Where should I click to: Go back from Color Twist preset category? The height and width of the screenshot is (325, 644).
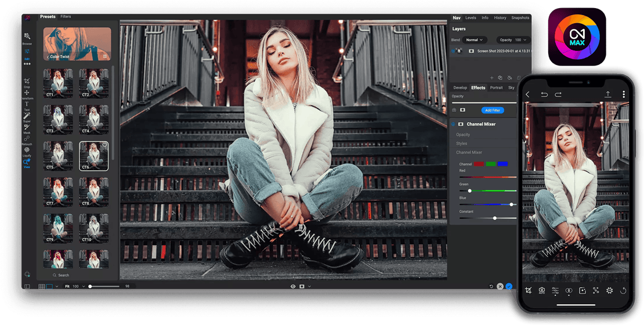[48, 57]
